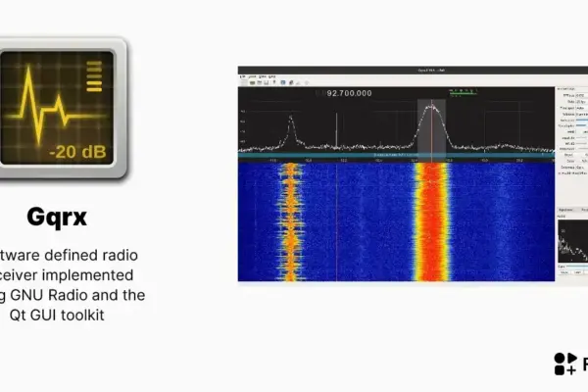Adjust the Wf. dB range slider

click(581, 143)
